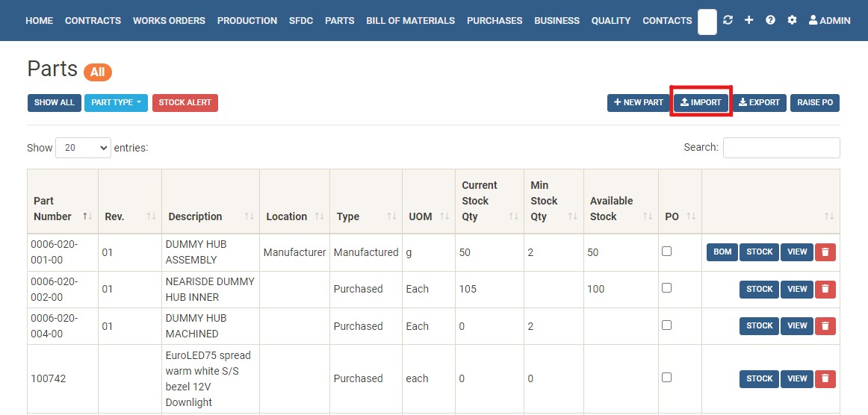Tick PO checkbox for DUMMY HUB ASSEMBLY
The image size is (868, 415).
pos(666,252)
